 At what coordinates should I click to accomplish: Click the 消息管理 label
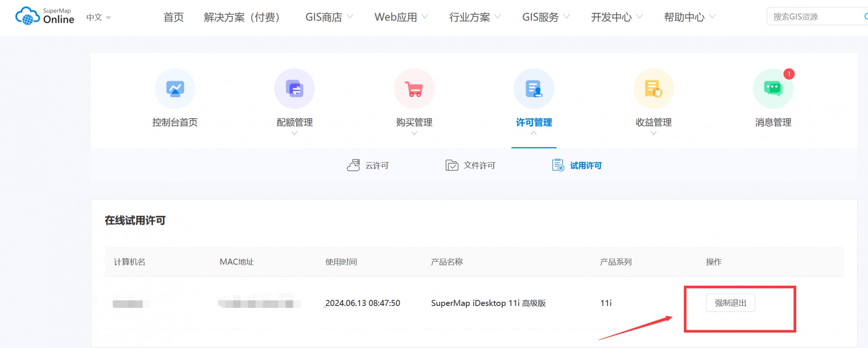(x=773, y=122)
